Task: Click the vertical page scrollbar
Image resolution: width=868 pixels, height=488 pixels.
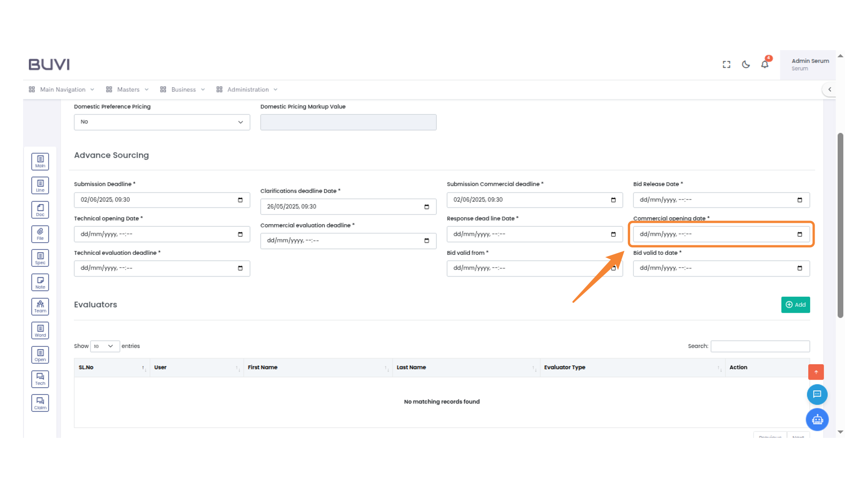Action: click(x=840, y=226)
